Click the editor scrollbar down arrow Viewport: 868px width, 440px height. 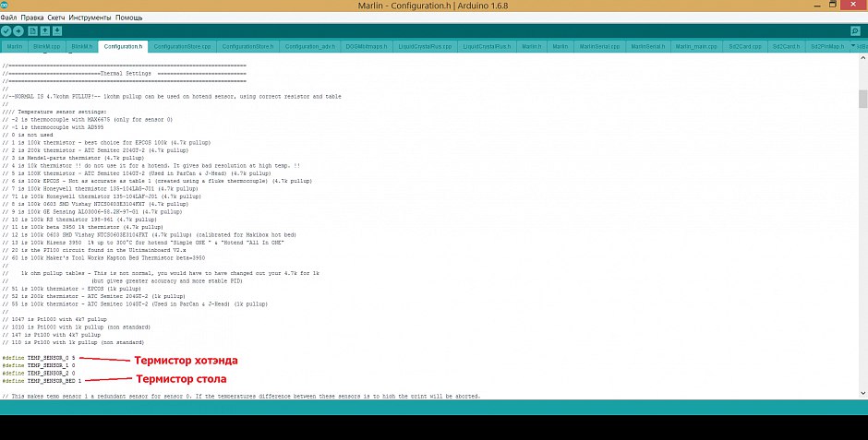[x=863, y=394]
